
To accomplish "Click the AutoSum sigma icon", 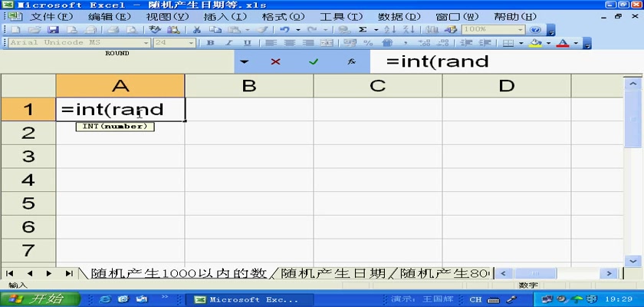I will coord(363,29).
